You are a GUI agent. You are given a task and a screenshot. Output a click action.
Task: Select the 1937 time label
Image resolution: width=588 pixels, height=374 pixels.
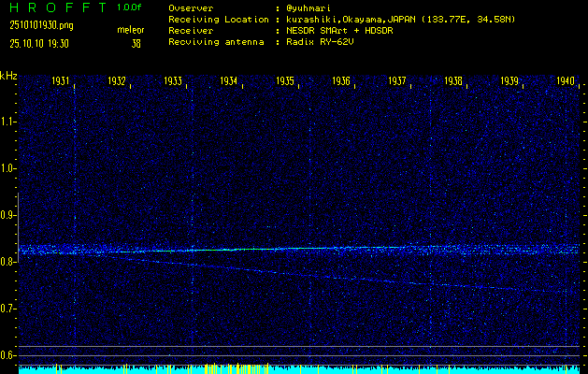pyautogui.click(x=397, y=82)
